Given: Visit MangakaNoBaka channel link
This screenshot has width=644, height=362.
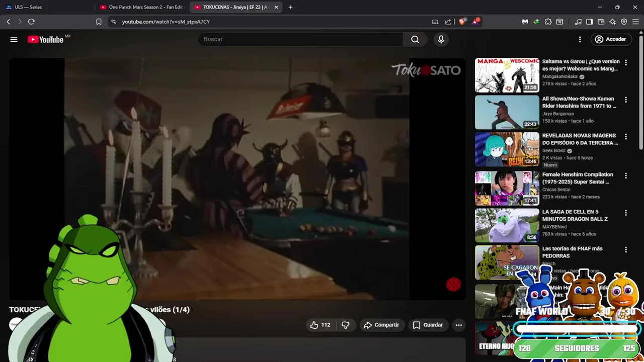Looking at the screenshot, I should pyautogui.click(x=559, y=76).
